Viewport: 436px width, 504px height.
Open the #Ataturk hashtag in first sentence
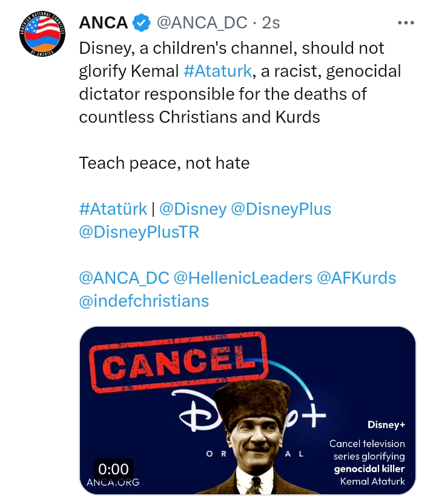coord(217,71)
